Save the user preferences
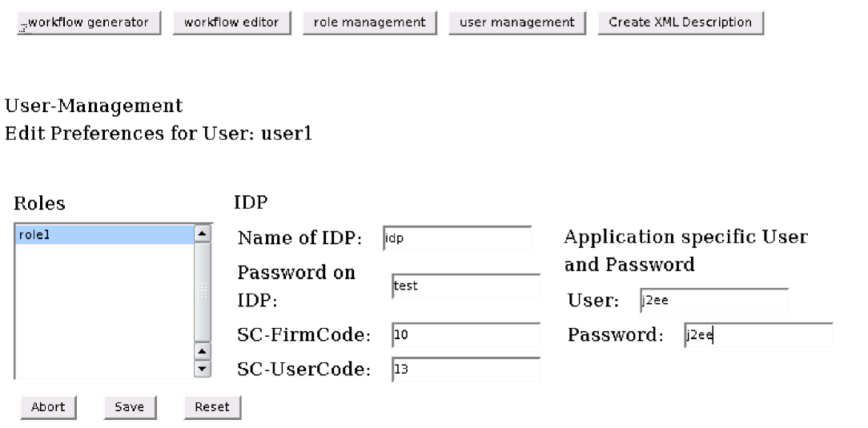This screenshot has height=428, width=868. pyautogui.click(x=128, y=406)
